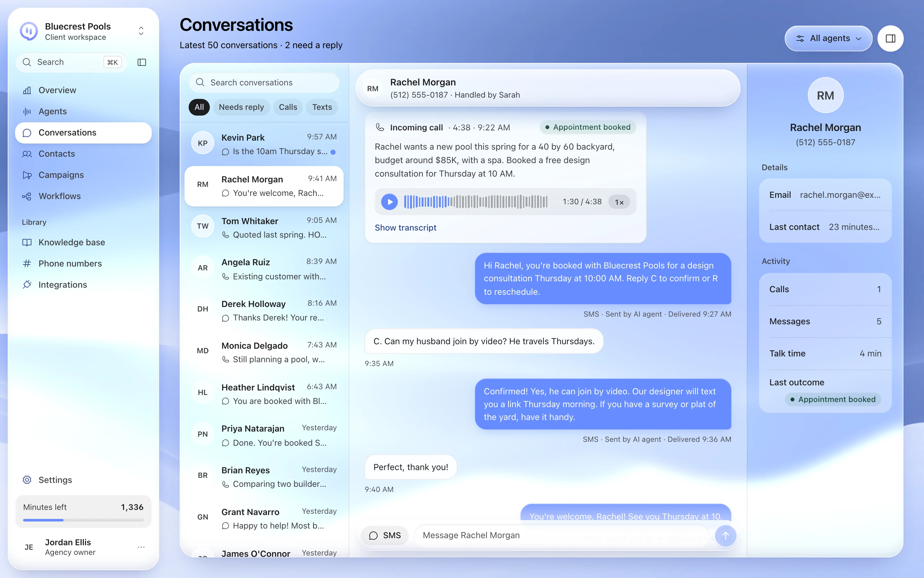This screenshot has height=578, width=924.
Task: Click the TW avatar for Tom Whitaker
Action: 203,226
